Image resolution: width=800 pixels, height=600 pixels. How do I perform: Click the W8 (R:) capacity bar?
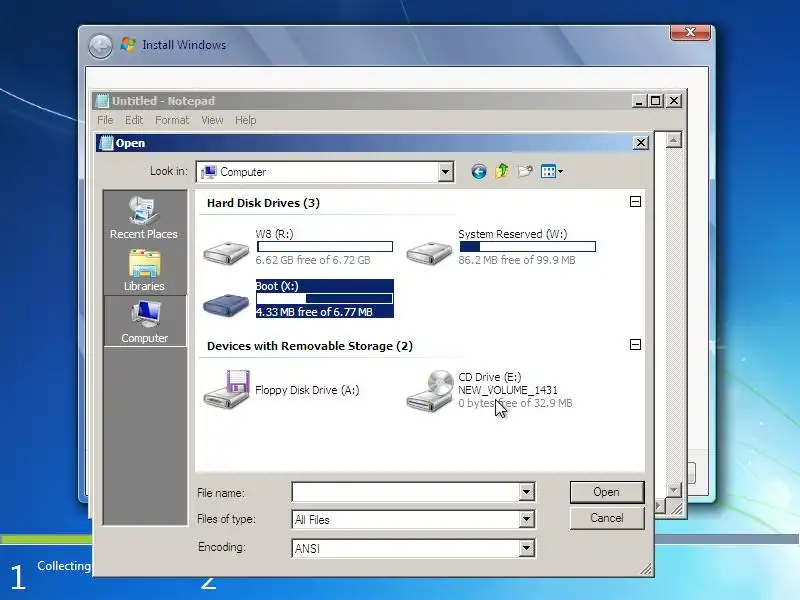coord(325,246)
